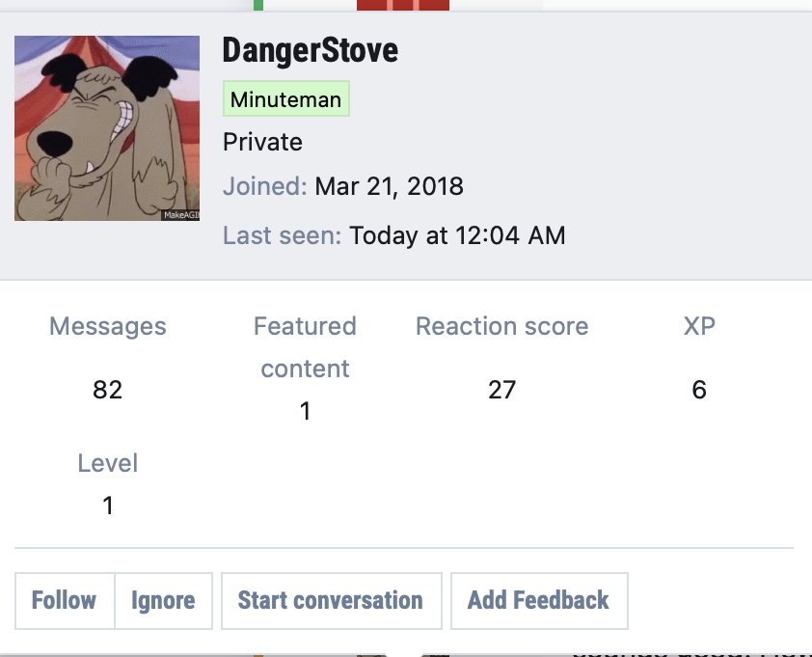This screenshot has height=657, width=812.
Task: Start conversation with DangerStove
Action: pyautogui.click(x=332, y=600)
